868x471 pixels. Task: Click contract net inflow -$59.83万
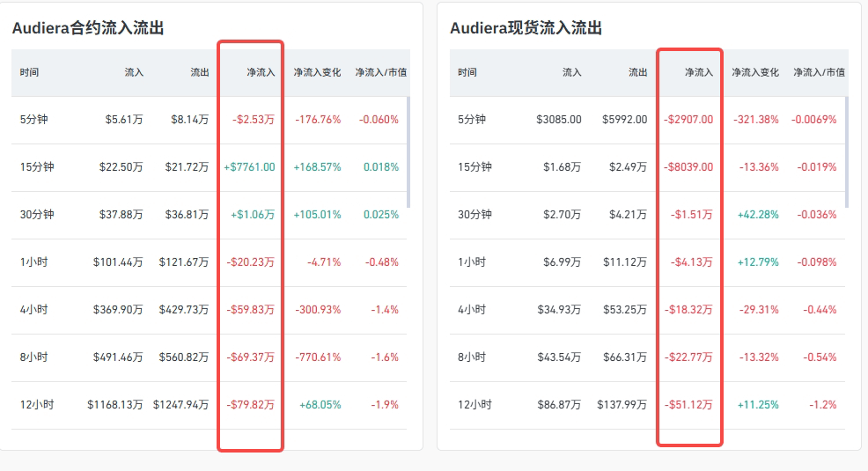tap(250, 310)
